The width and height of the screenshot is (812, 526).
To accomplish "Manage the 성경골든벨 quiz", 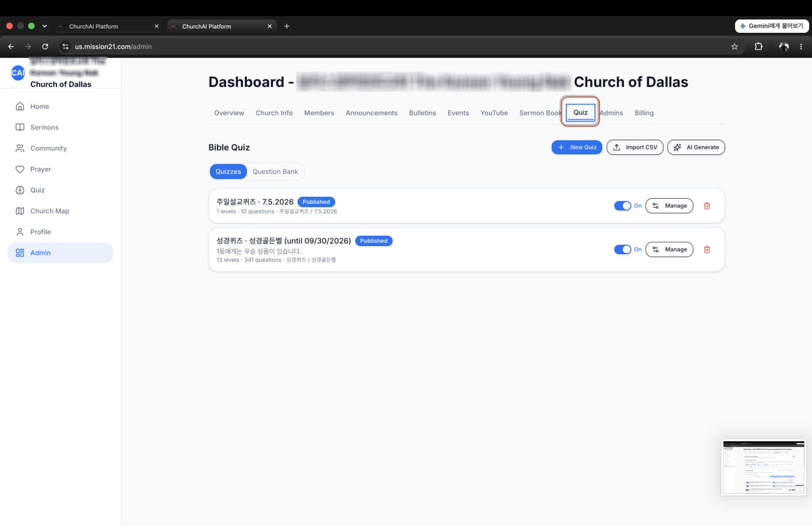I will [669, 249].
